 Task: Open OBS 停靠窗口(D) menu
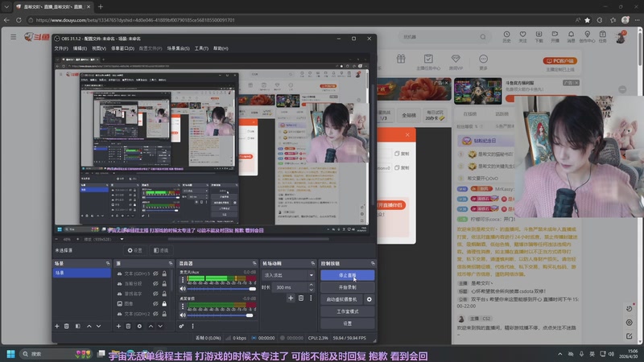[x=123, y=48]
